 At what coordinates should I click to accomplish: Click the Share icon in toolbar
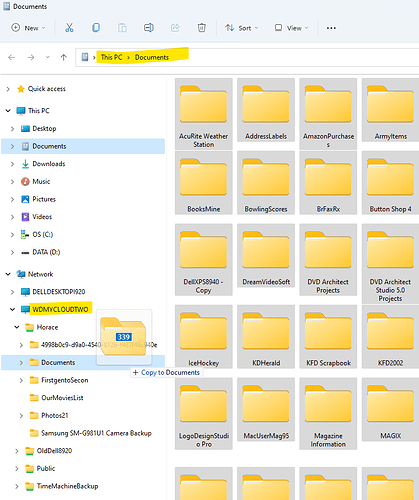[x=175, y=28]
